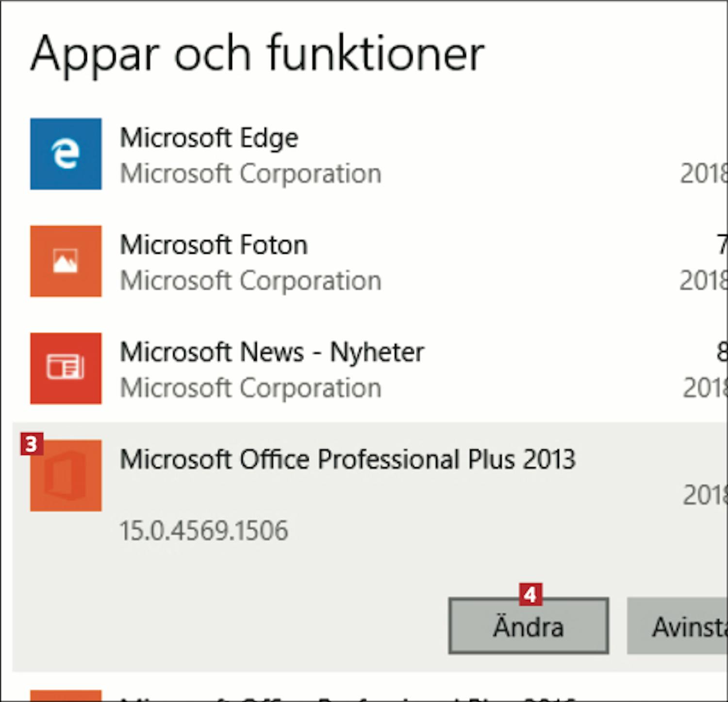
Task: Select the Microsoft Edge list entry name
Action: (209, 139)
